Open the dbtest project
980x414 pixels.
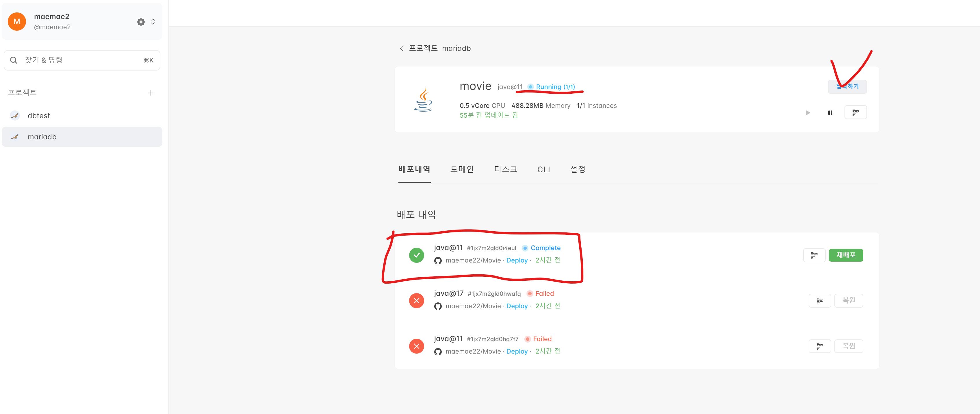point(39,116)
